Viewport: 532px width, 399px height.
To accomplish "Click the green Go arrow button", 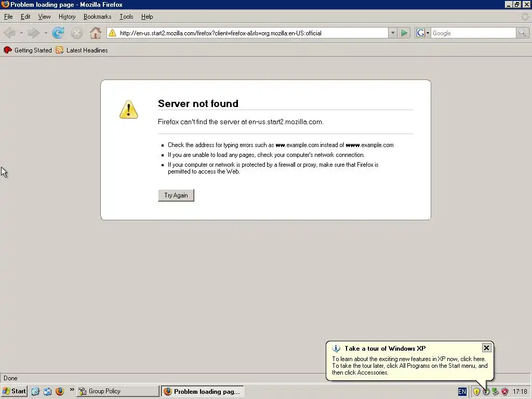I will tap(404, 33).
